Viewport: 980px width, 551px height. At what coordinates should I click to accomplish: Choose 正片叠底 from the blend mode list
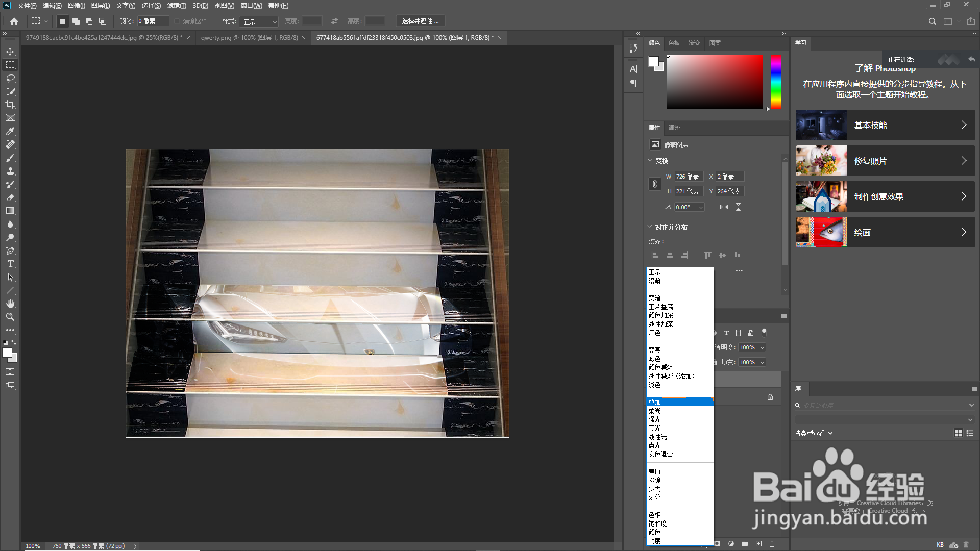[660, 307]
